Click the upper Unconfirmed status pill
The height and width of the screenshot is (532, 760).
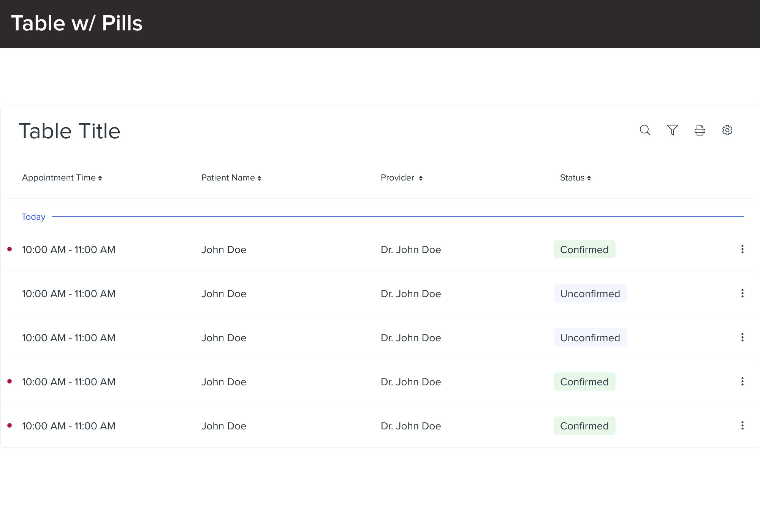(590, 293)
